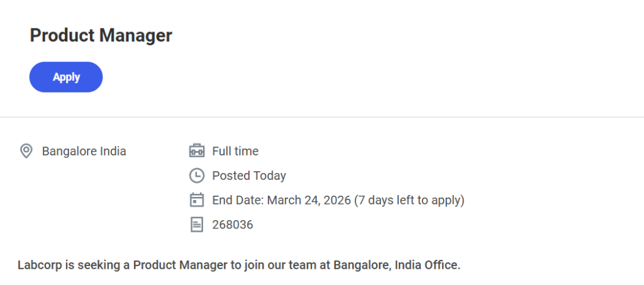Click the End Date label text

click(238, 200)
